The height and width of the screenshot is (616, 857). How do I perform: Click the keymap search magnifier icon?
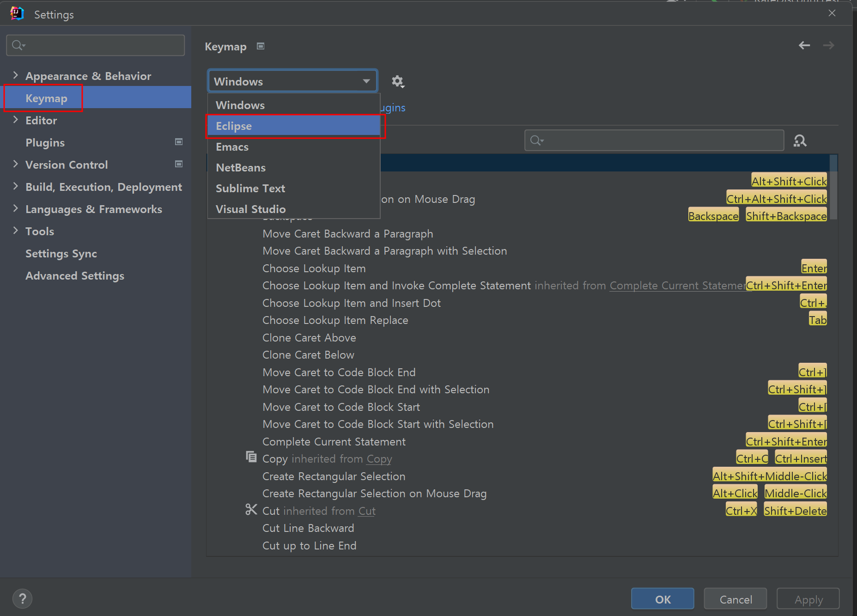[536, 140]
